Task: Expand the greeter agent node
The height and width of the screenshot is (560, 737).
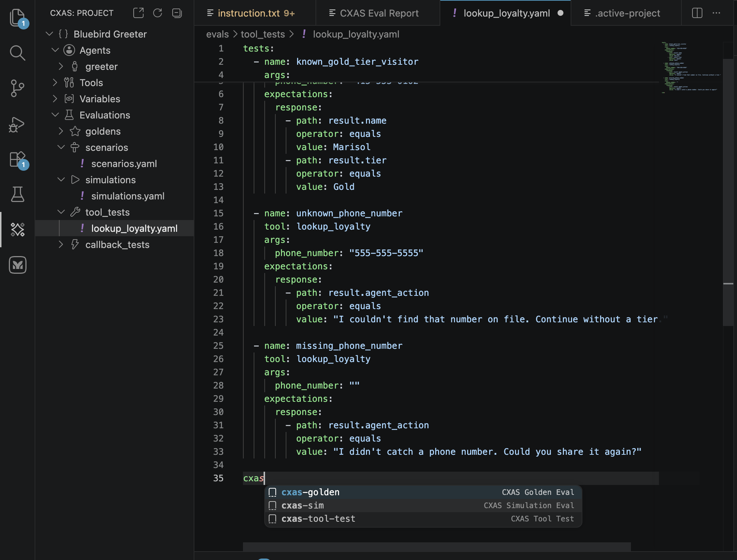Action: 61,66
